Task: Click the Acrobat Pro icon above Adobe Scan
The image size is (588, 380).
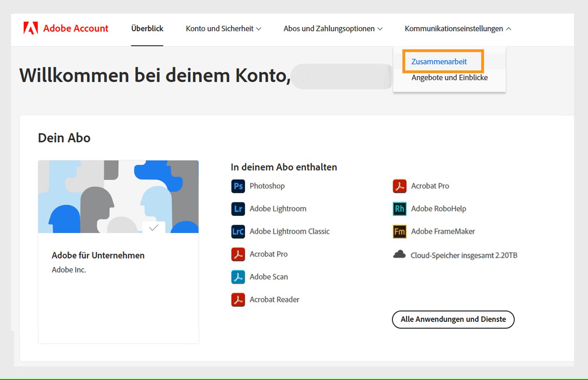Action: 238,254
